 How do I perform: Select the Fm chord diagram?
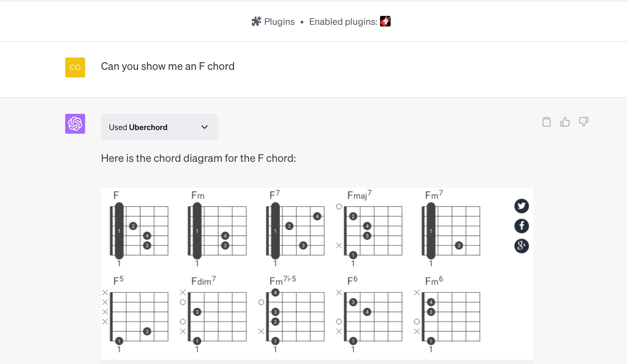tap(217, 230)
